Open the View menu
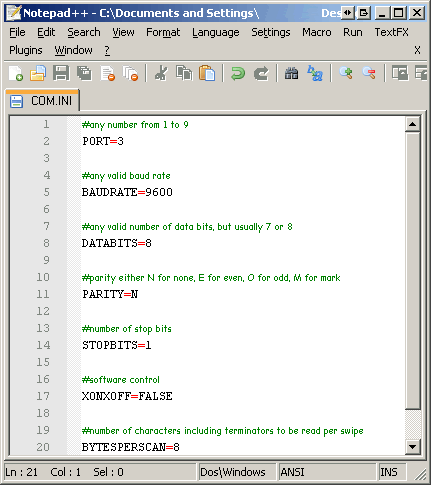Screen dimensions: 431x485 pos(123,32)
